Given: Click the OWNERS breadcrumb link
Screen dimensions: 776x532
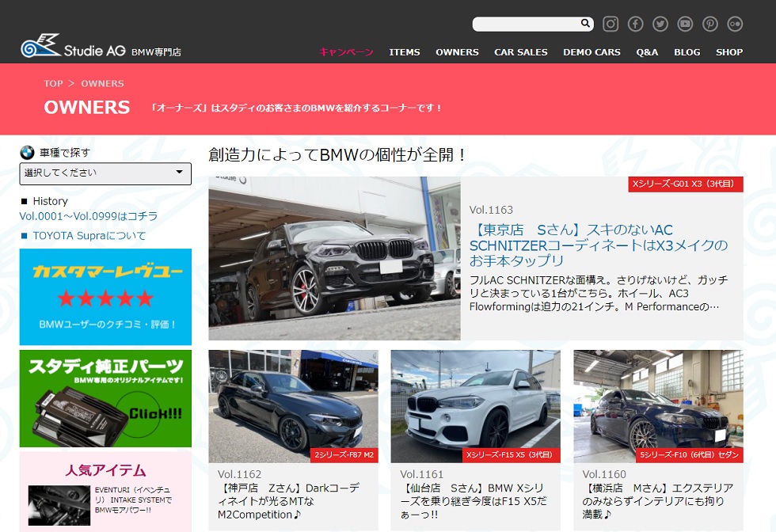Looking at the screenshot, I should point(102,84).
